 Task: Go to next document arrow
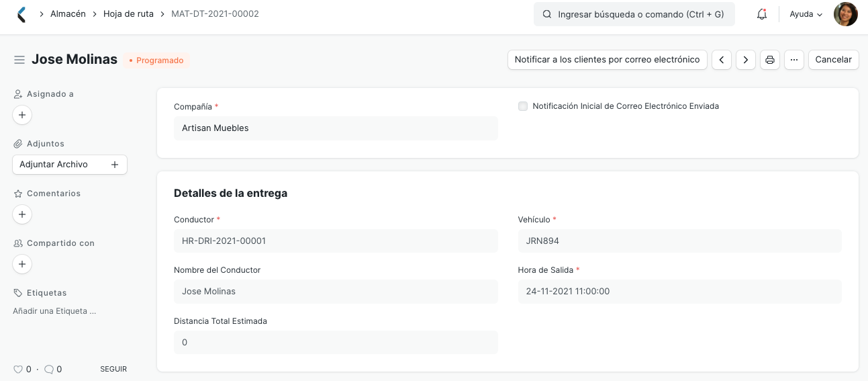pyautogui.click(x=746, y=60)
